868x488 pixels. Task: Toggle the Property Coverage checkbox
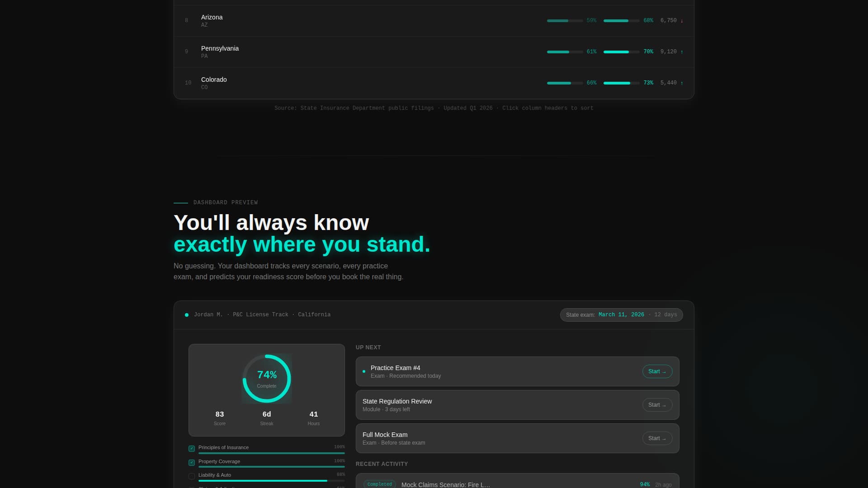pyautogui.click(x=192, y=463)
